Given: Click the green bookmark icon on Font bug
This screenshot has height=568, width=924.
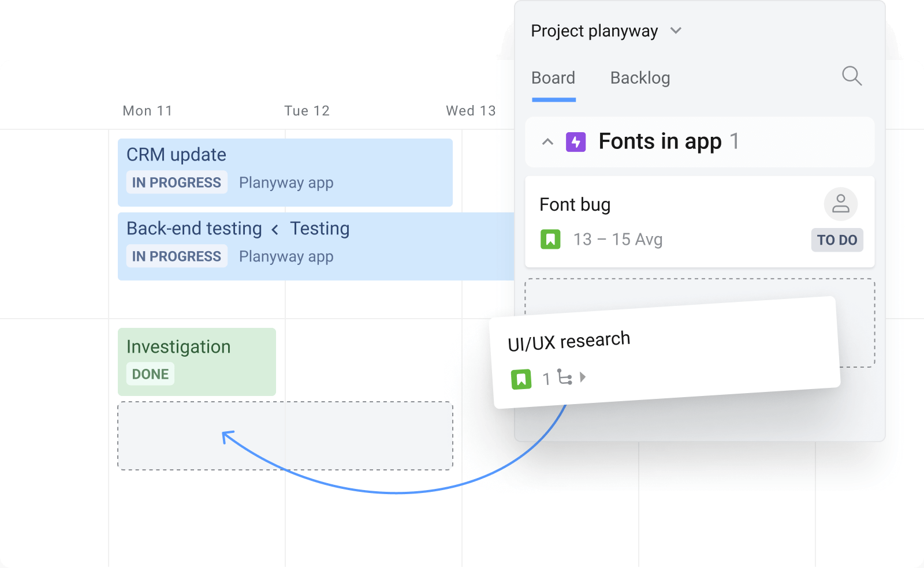Looking at the screenshot, I should pyautogui.click(x=551, y=239).
